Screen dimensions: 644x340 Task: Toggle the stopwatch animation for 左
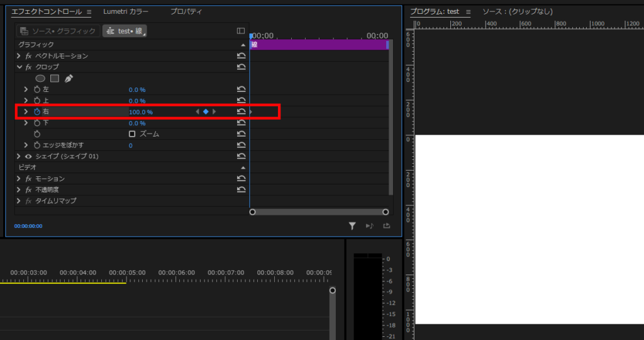pyautogui.click(x=36, y=90)
